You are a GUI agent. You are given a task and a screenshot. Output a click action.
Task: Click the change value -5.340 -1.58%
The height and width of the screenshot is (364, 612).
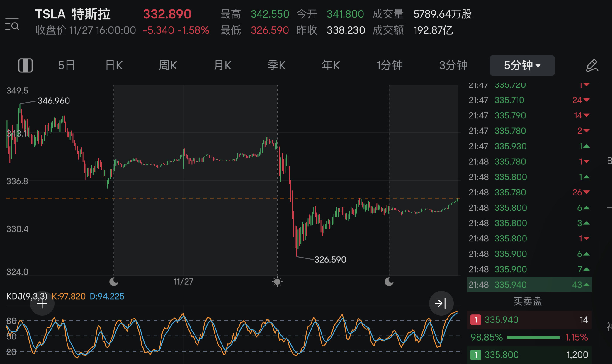point(176,30)
